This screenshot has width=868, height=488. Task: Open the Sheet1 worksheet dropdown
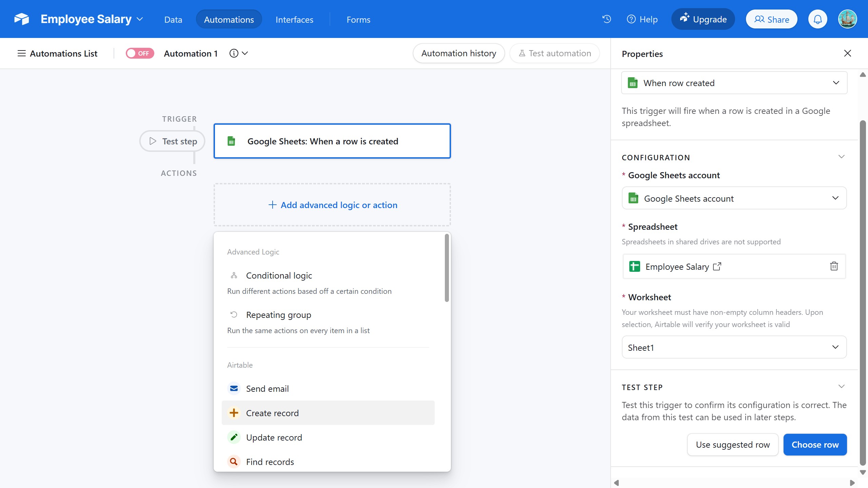tap(734, 347)
